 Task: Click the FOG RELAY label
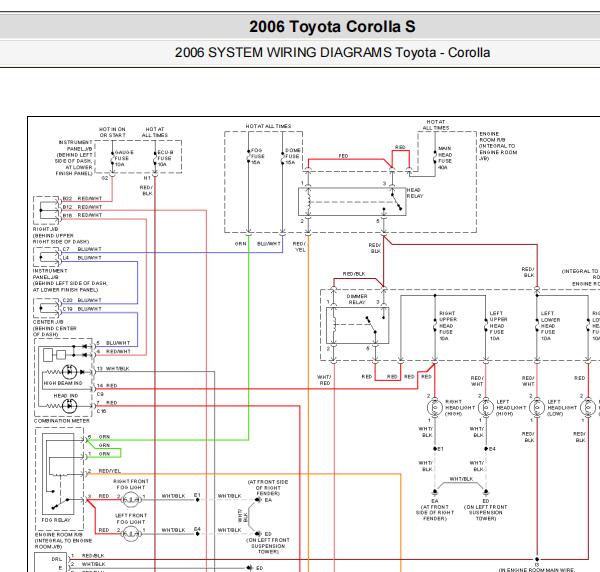[56, 520]
